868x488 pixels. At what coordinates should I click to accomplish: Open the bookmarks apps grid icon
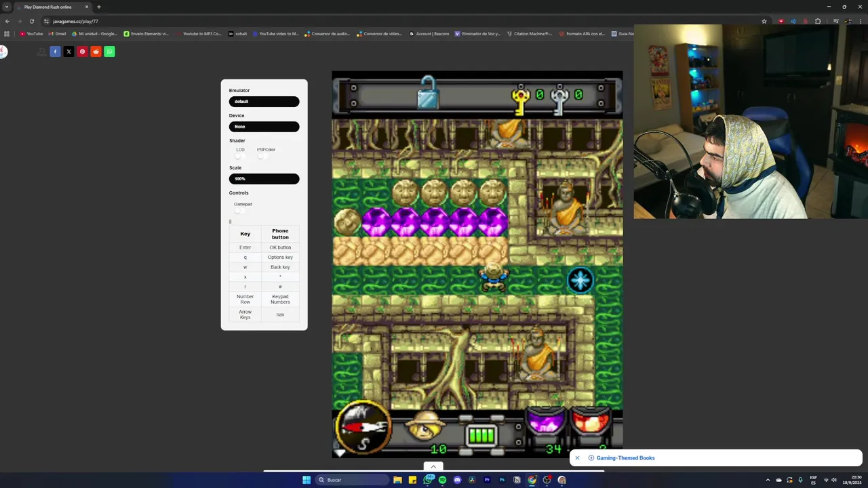[x=7, y=34]
